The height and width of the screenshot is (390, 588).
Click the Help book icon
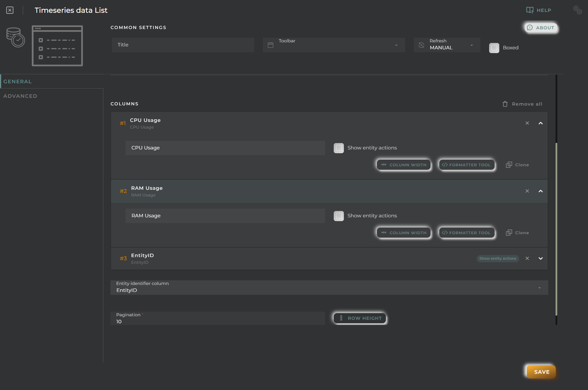530,10
